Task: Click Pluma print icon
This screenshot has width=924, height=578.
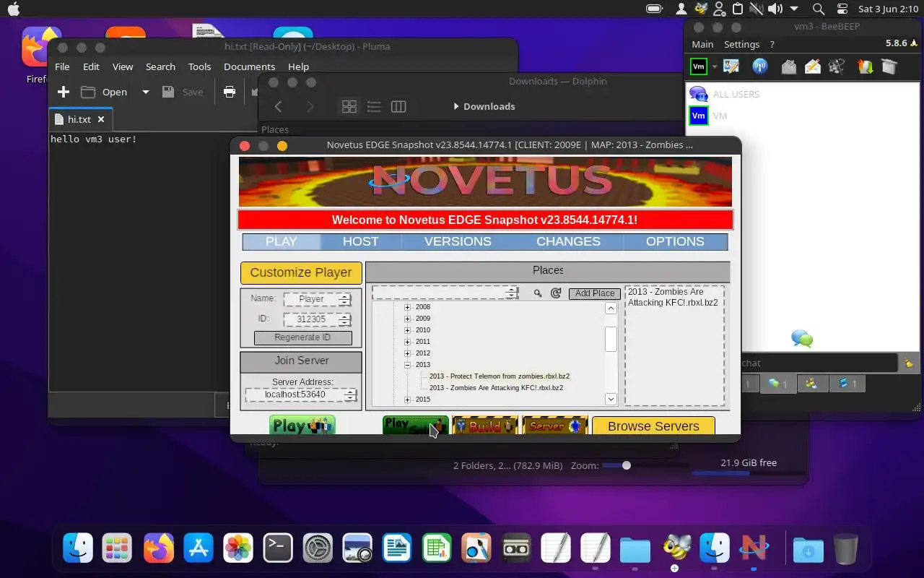Action: coord(230,92)
